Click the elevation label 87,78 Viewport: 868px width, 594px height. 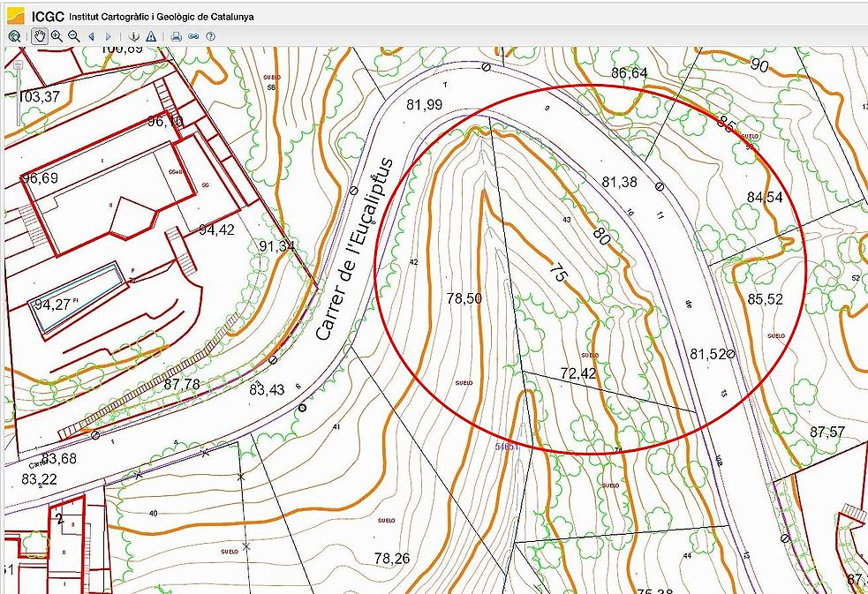[x=182, y=384]
